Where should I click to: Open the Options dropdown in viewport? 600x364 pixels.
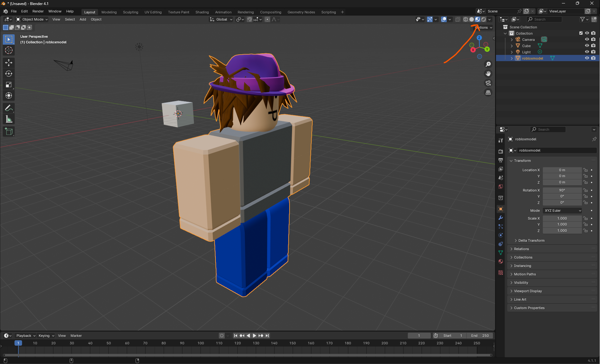(x=483, y=27)
